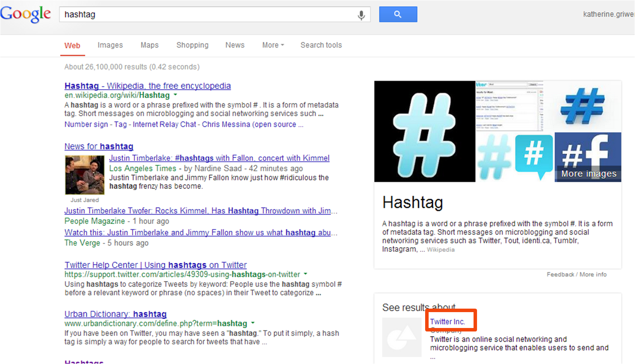This screenshot has height=364, width=635.
Task: Click the large black hashtag image
Action: point(425,131)
